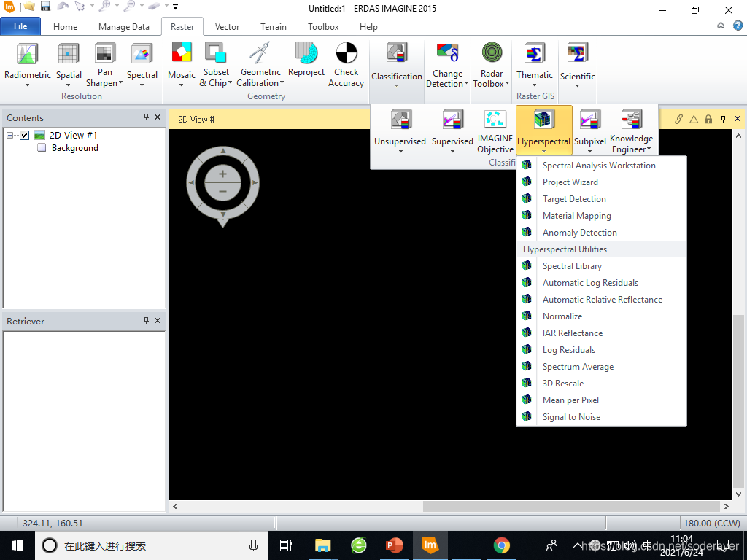Image resolution: width=747 pixels, height=560 pixels.
Task: Click the Pan Sharpen icon
Action: tap(104, 53)
